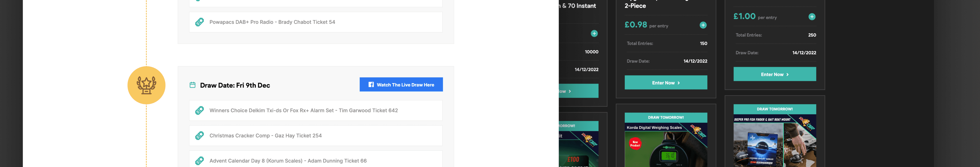Viewport: 980px width, 167px height.
Task: Click the £0.98 per entry price
Action: pyautogui.click(x=646, y=25)
